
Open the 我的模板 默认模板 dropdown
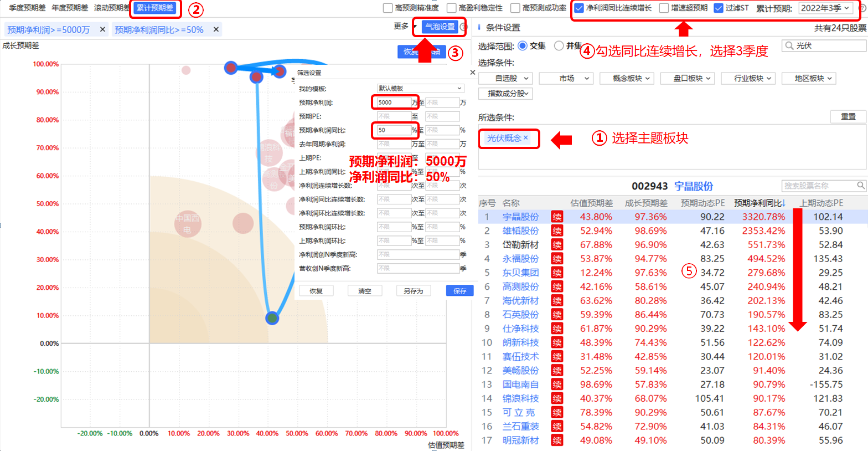coord(420,88)
